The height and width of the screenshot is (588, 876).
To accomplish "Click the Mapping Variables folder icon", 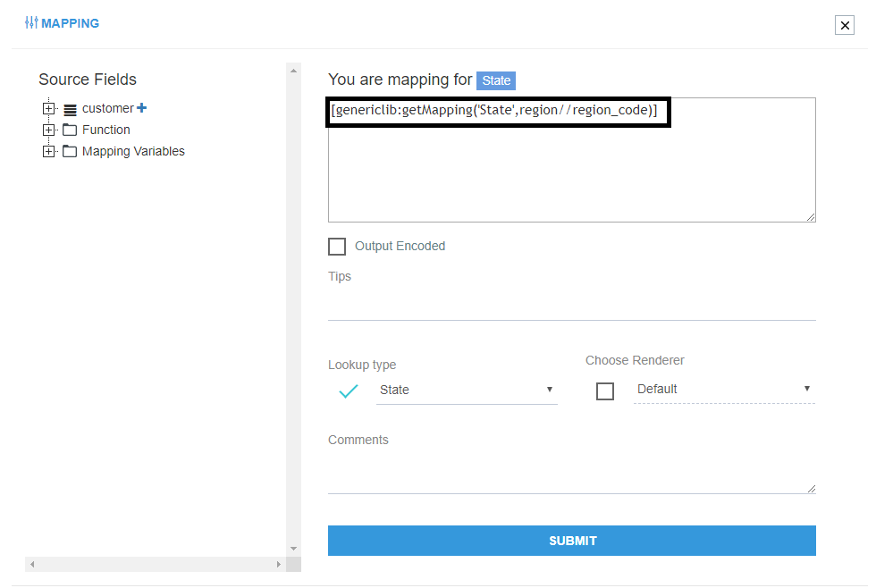I will (70, 151).
